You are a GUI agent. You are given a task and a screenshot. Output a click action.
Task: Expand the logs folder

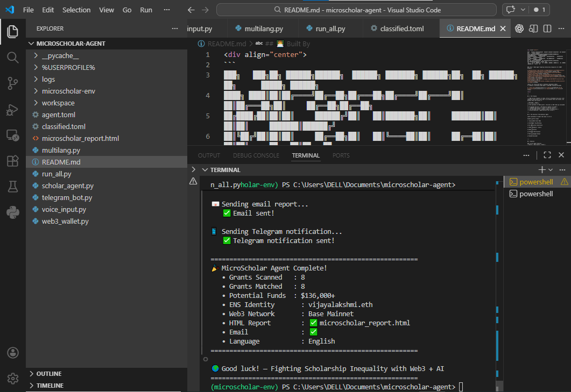click(x=36, y=79)
